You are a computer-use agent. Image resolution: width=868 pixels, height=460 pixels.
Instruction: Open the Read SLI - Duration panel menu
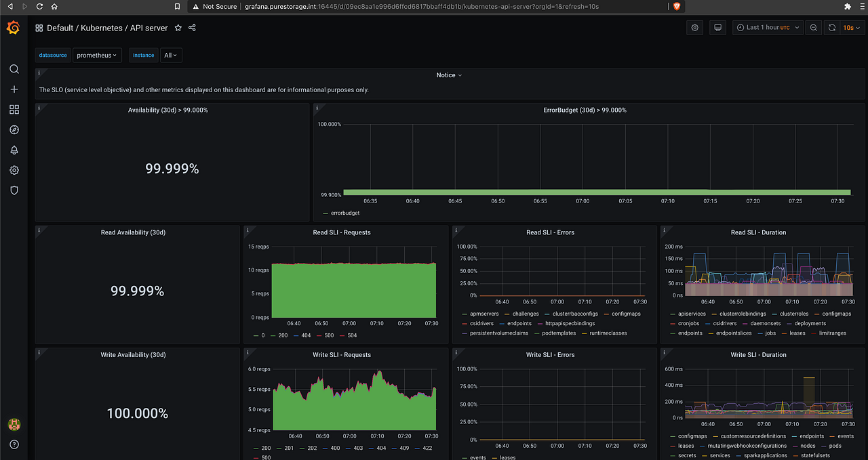pos(759,232)
